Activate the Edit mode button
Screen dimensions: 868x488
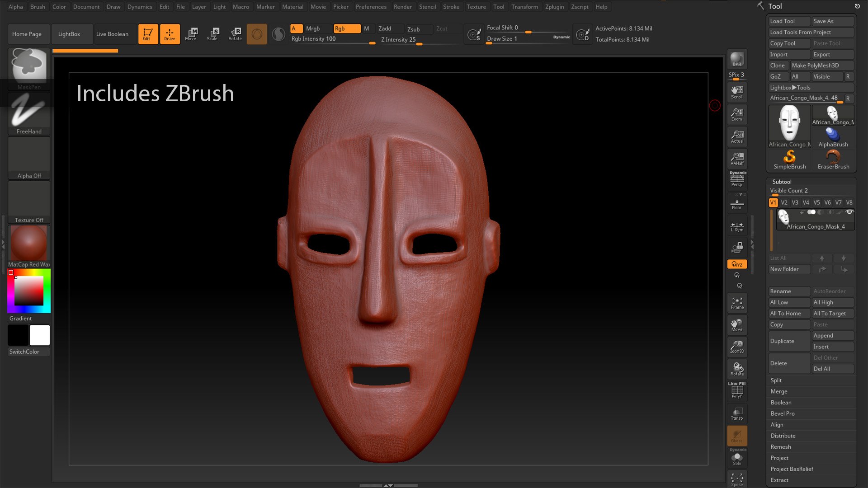tap(148, 34)
